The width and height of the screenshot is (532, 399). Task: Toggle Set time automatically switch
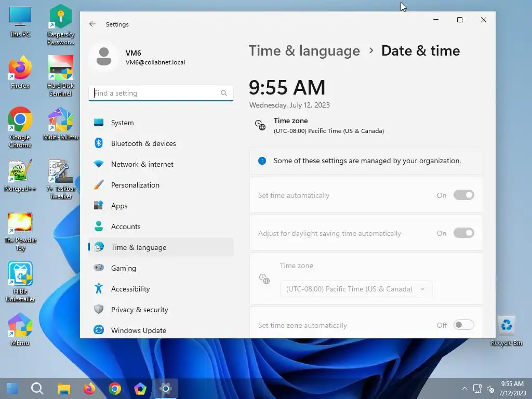pyautogui.click(x=463, y=195)
